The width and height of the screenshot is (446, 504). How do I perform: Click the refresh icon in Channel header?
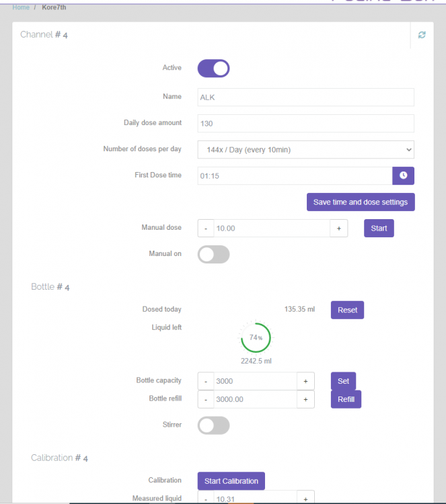coord(422,35)
